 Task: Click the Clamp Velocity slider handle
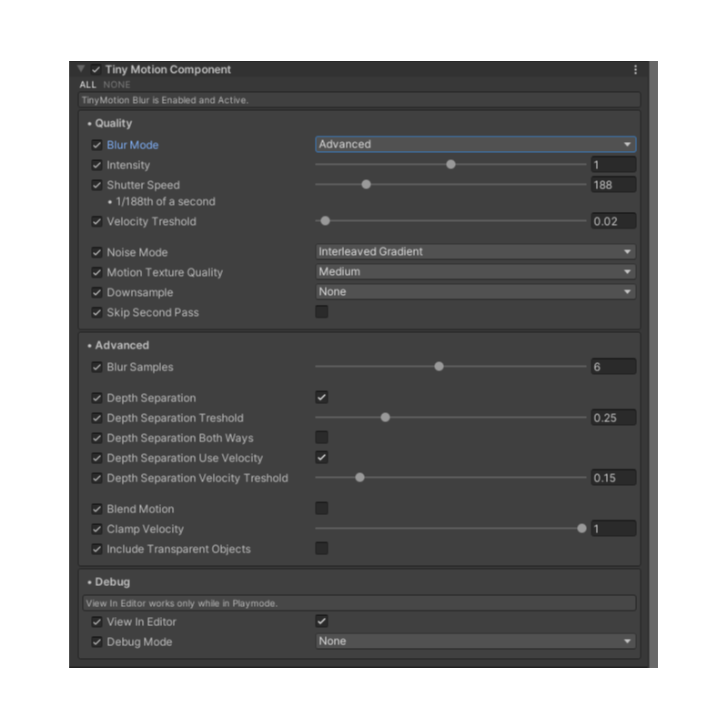click(x=581, y=529)
